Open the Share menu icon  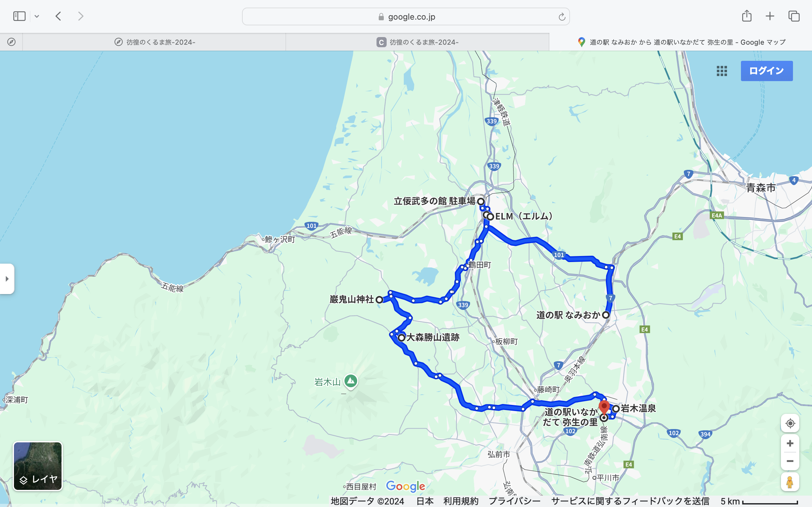click(x=747, y=16)
